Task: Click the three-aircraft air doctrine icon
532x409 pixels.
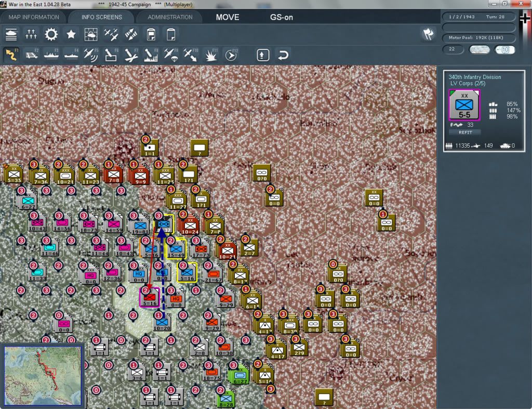Action: (111, 34)
